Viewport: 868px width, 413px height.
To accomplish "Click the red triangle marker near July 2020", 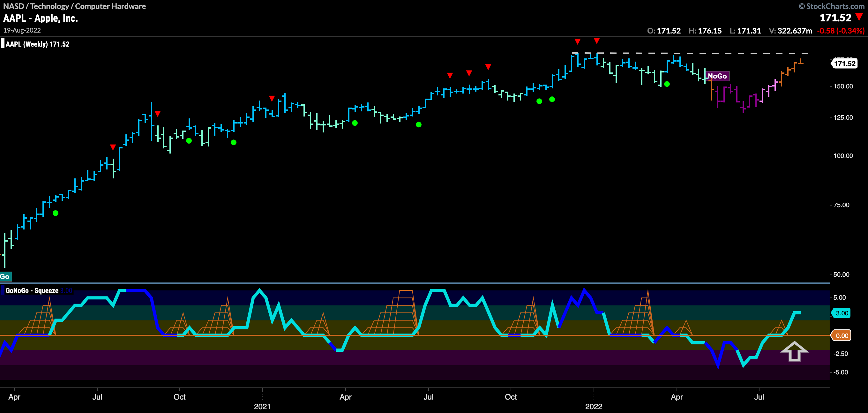I will click(x=113, y=147).
